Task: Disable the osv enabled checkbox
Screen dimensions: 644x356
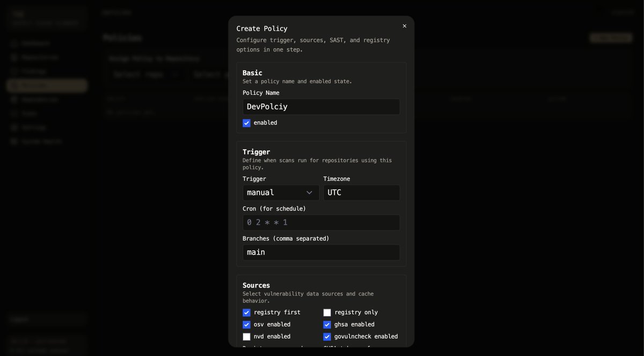Action: pos(246,325)
